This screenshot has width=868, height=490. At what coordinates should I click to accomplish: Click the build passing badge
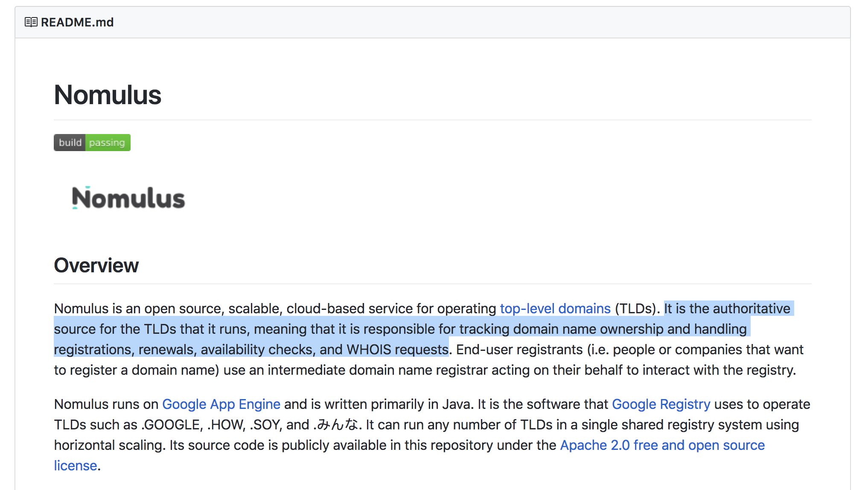(x=92, y=143)
